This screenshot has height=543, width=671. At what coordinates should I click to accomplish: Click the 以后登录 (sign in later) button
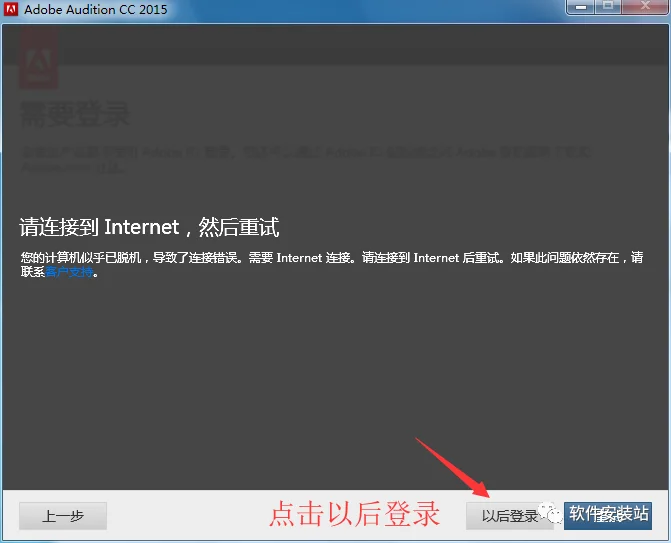tap(509, 516)
